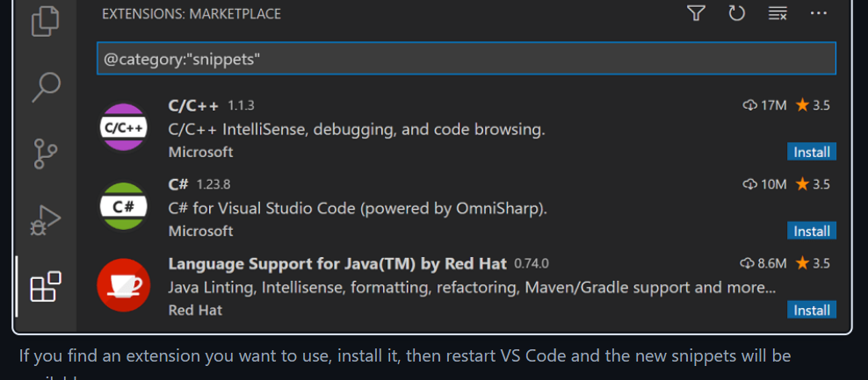Image resolution: width=868 pixels, height=380 pixels.
Task: Click the C/C++ extension logo
Action: coord(124,128)
